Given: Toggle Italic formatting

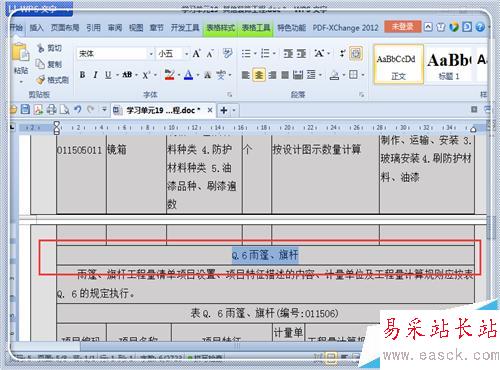Looking at the screenshot, I should click(x=95, y=75).
